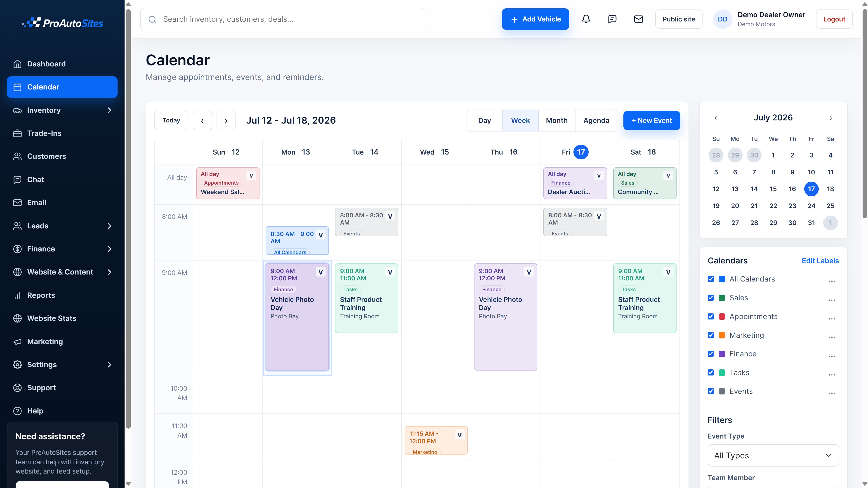Expand Wednesday 11:15 AM Marketing event arrow

point(459,435)
